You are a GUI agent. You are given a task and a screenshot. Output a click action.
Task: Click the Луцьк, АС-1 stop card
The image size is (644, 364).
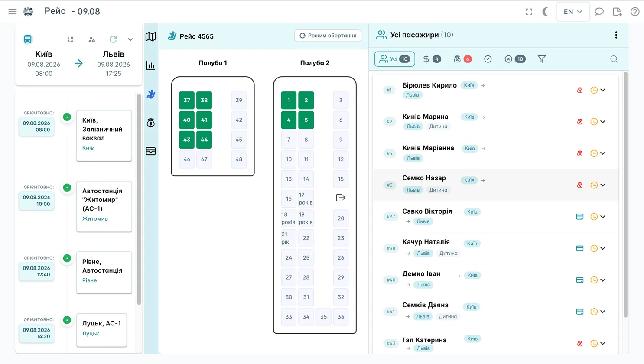click(x=101, y=330)
